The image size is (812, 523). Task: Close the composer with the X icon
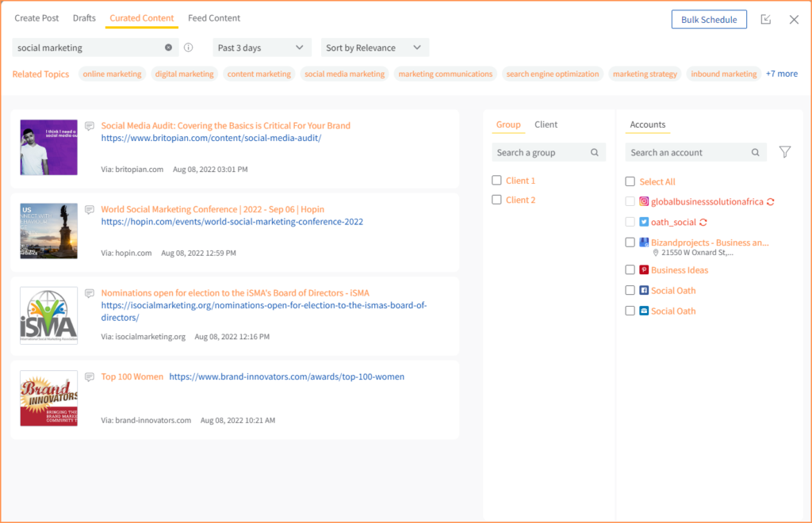pos(794,20)
